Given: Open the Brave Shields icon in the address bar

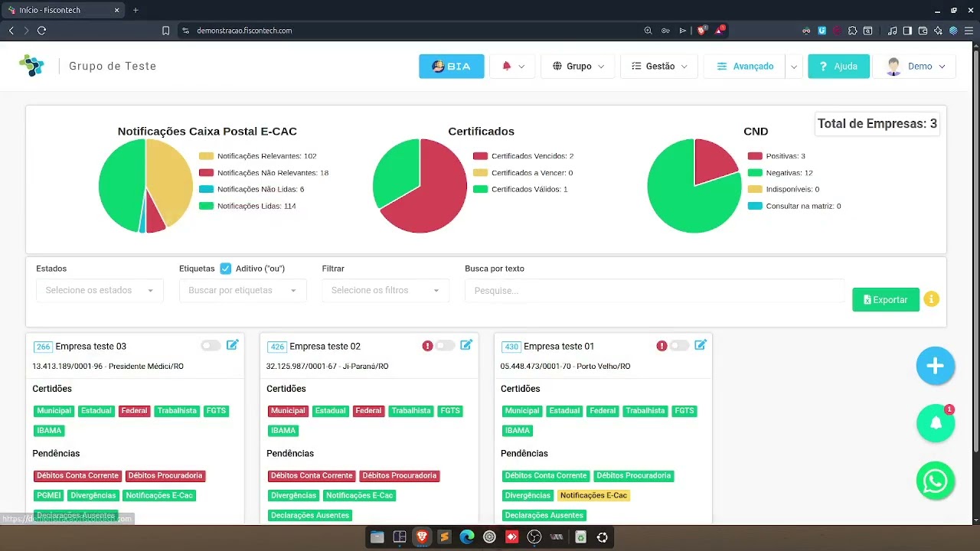Looking at the screenshot, I should (701, 31).
